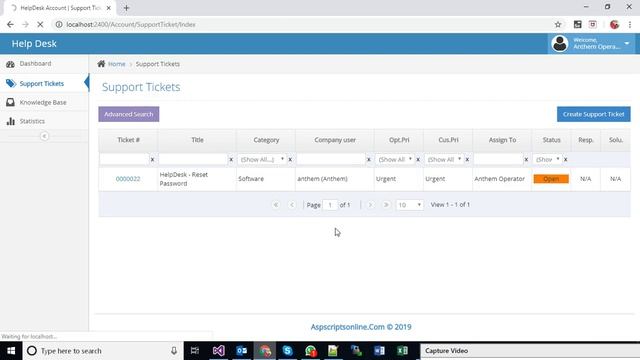Sort by Company user column

click(335, 140)
